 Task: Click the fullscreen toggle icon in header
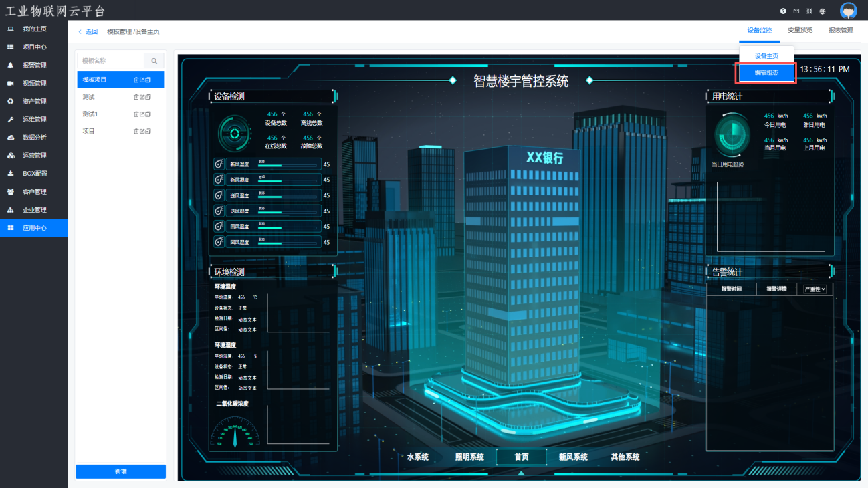(809, 11)
